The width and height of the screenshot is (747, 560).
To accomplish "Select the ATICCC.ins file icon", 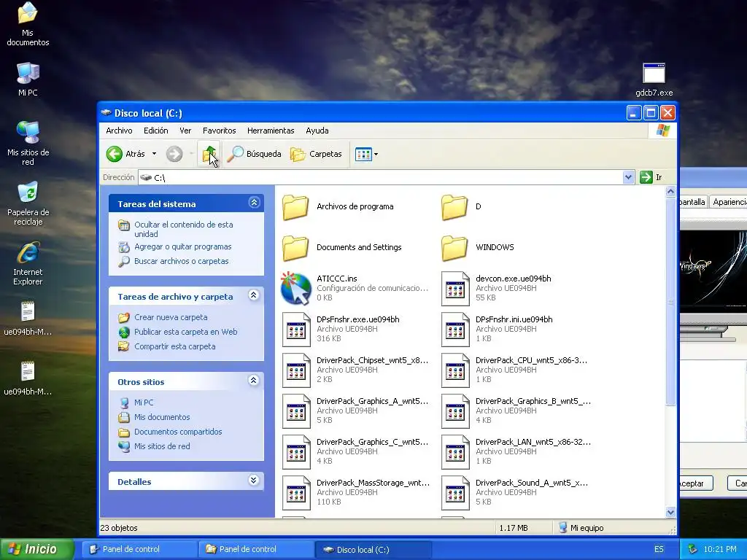I will pos(296,288).
